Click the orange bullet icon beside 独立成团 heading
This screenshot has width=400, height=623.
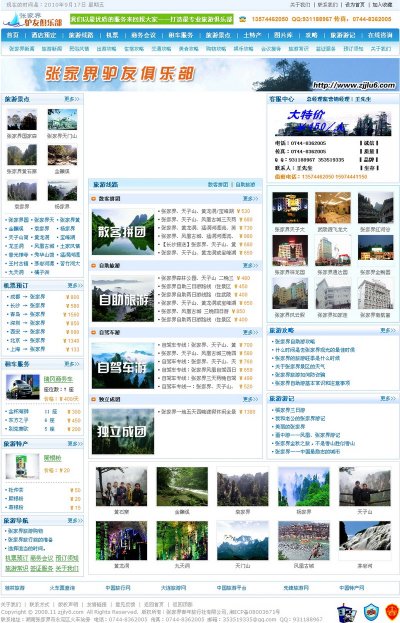[94, 399]
